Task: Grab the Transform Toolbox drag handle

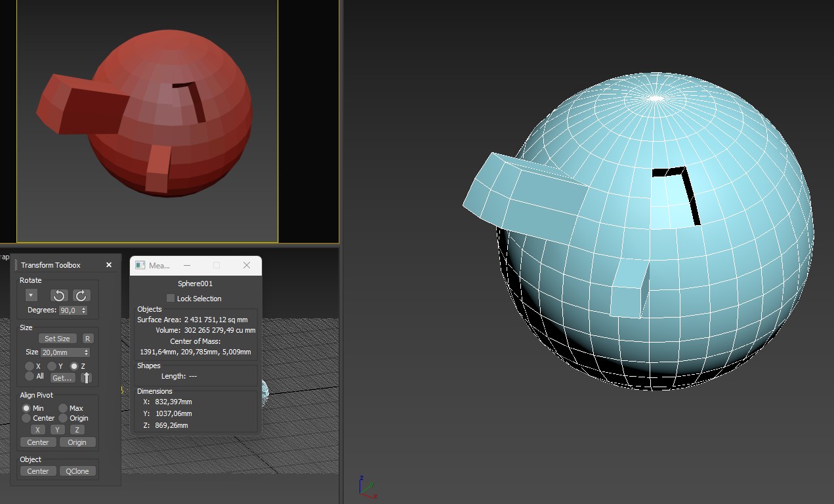Action: tap(16, 265)
